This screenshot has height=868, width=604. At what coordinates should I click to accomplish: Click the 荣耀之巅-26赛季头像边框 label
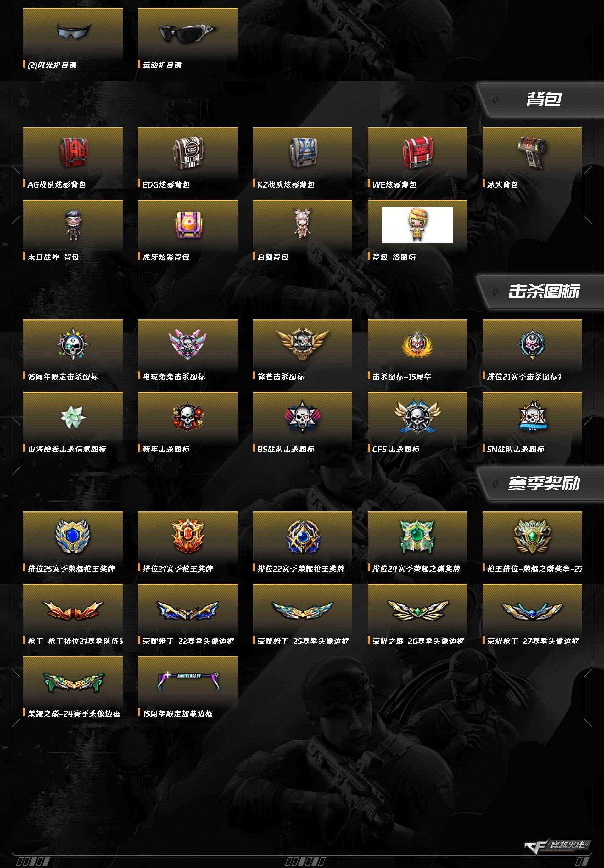[x=418, y=641]
